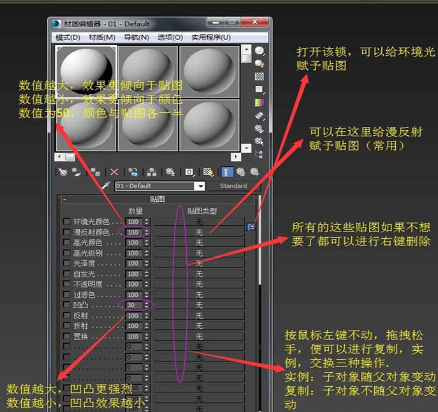Click the 折射 amount spinner arrows

point(147,326)
